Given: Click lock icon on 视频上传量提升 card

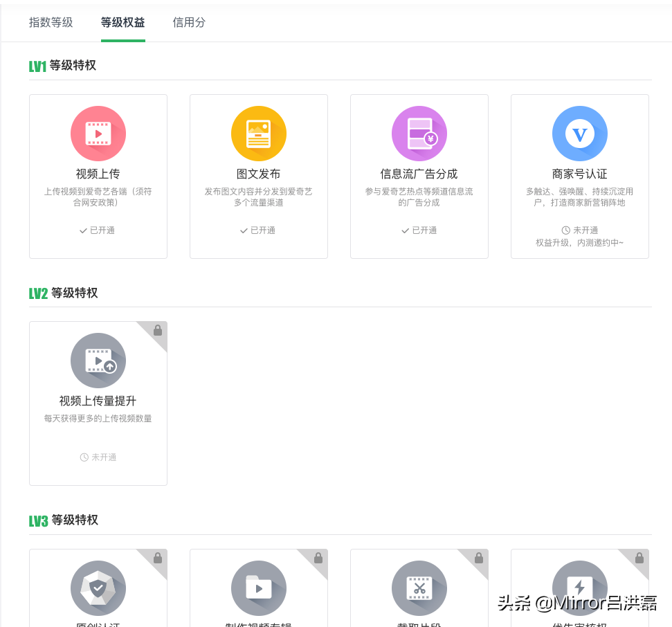Looking at the screenshot, I should [x=158, y=331].
